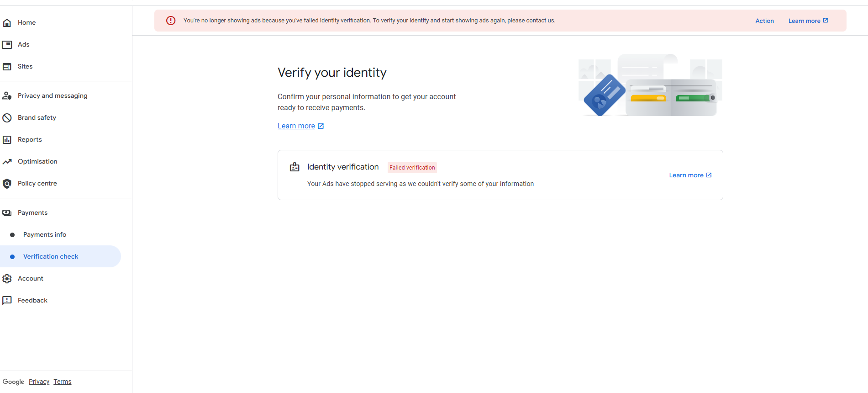Open Privacy and messaging icon
Screen dimensions: 868x393
point(7,96)
